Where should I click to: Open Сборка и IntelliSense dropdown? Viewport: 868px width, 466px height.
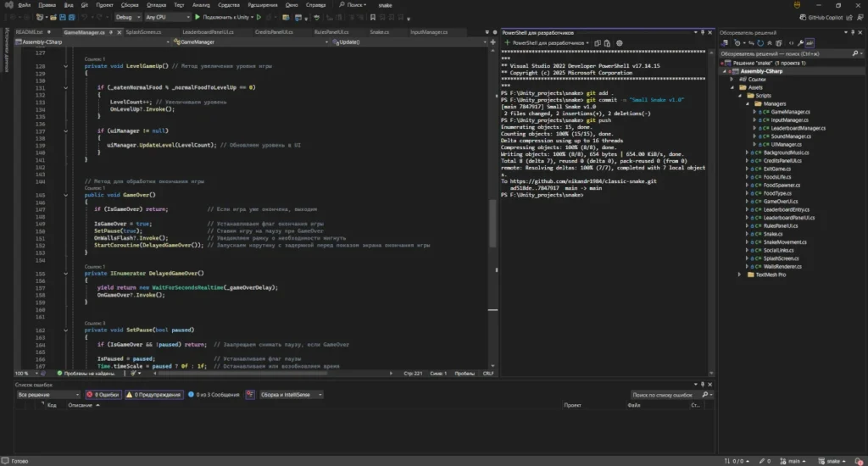pyautogui.click(x=292, y=395)
